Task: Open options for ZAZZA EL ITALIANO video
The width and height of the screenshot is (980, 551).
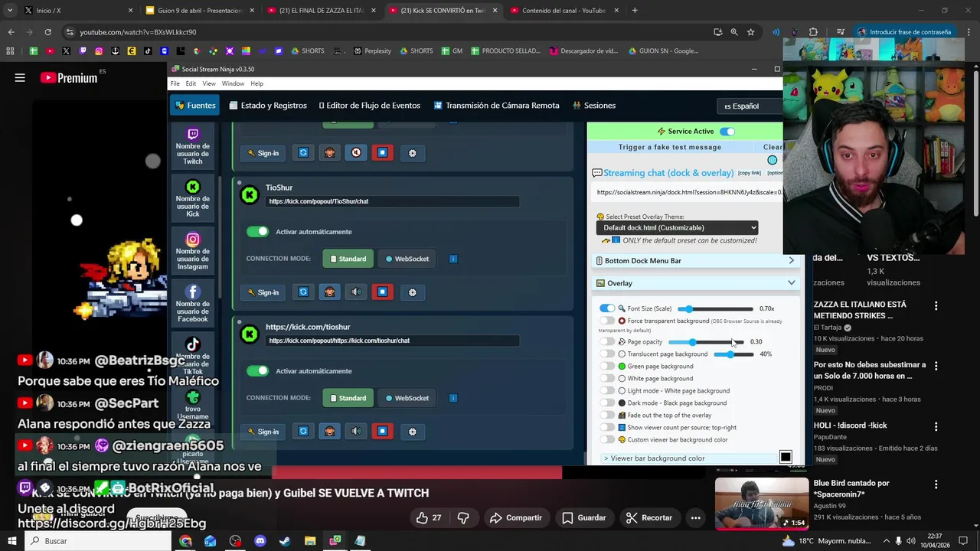Action: 936,306
